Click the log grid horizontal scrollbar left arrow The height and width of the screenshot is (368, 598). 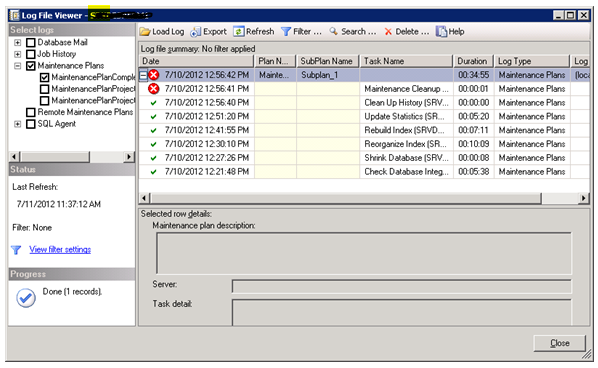point(144,198)
